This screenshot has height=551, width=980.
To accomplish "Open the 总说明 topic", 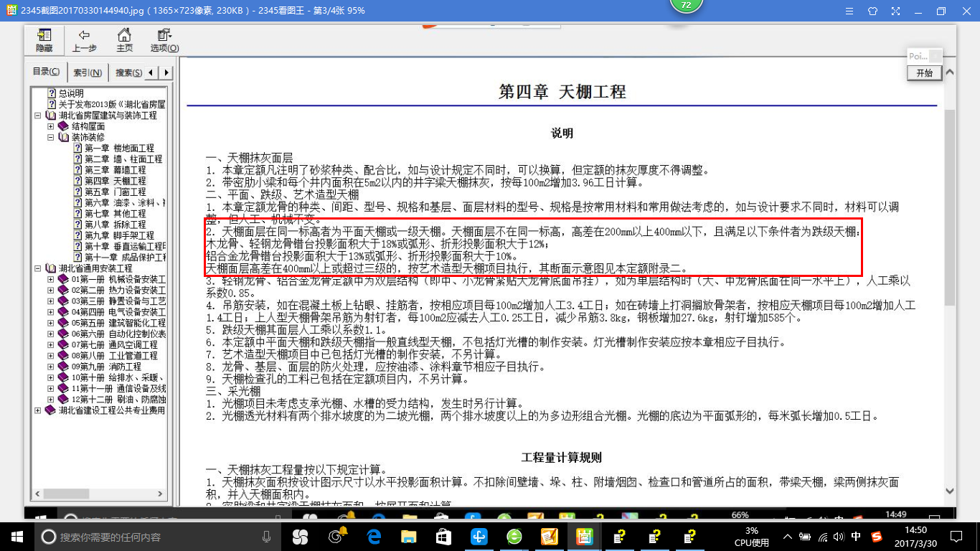I will point(71,93).
